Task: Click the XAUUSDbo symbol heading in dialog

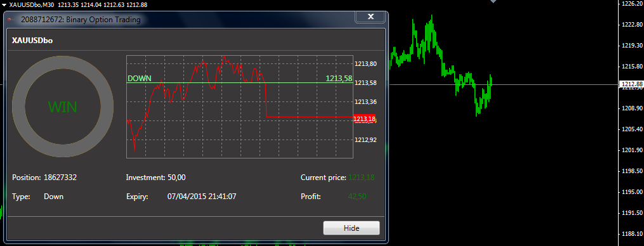Action: click(x=32, y=41)
